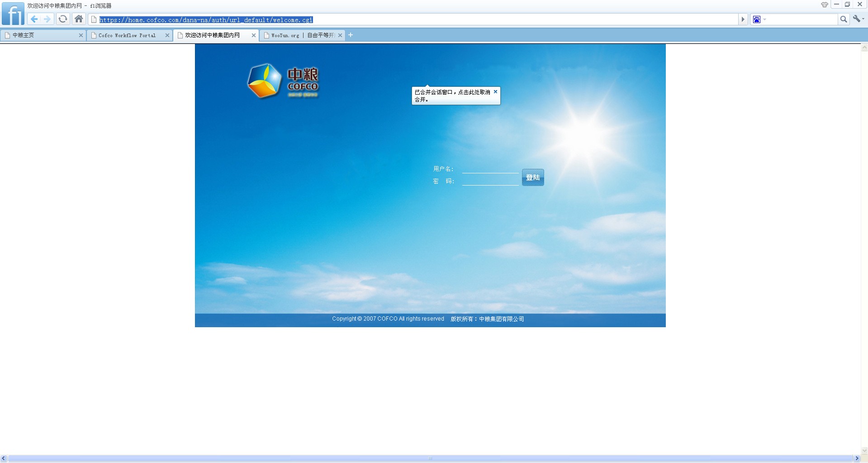Viewport: 868px width, 463px height.
Task: Click the skin shirt icon in title bar
Action: pos(825,5)
